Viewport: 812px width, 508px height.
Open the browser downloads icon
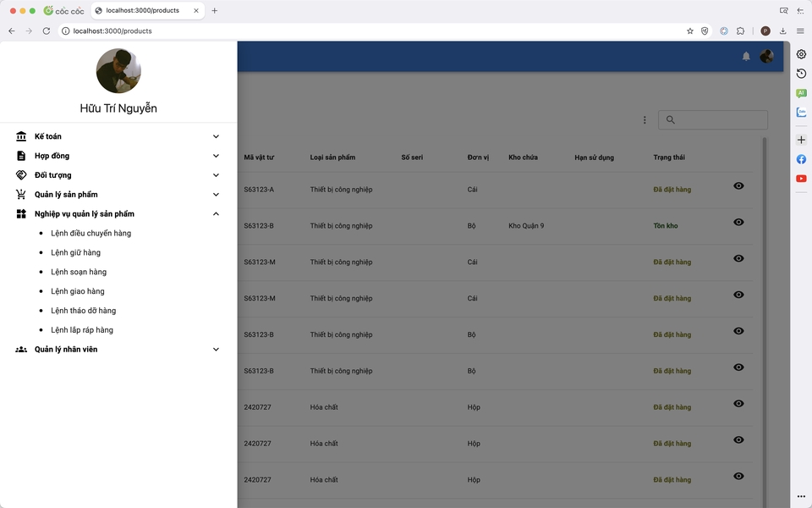[783, 31]
